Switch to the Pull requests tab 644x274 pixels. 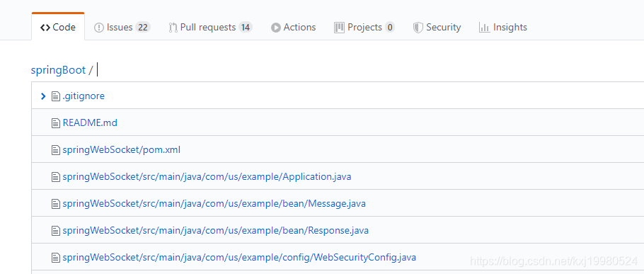(x=210, y=28)
